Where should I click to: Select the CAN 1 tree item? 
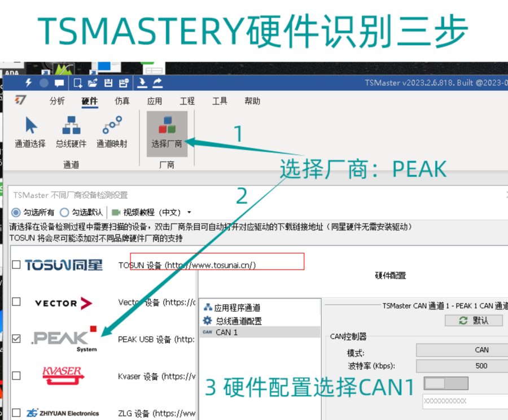pyautogui.click(x=260, y=332)
